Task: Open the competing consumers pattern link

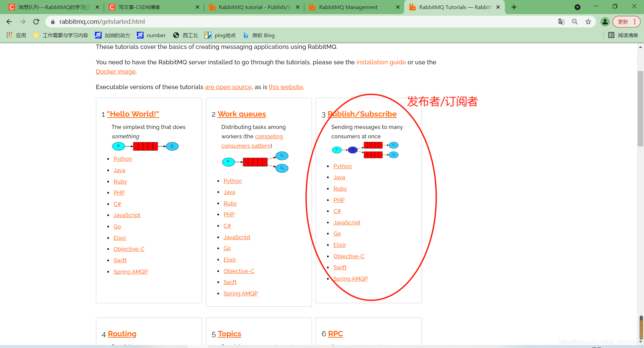Action: tap(252, 141)
